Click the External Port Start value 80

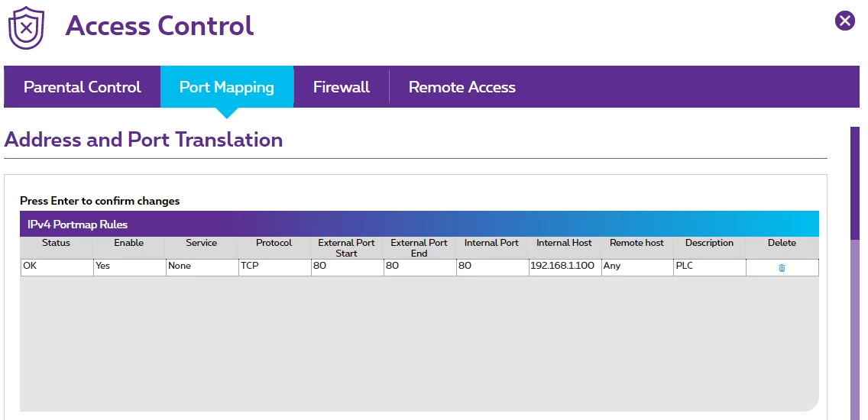pos(346,267)
